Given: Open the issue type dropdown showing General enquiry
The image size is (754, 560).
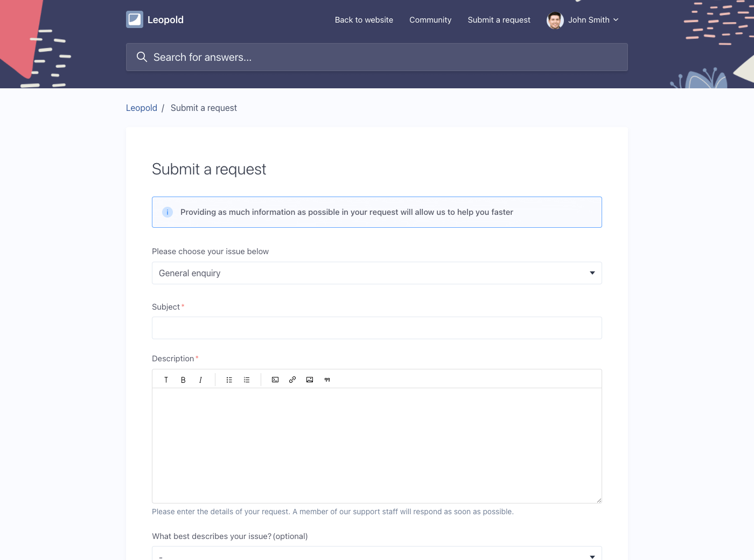Looking at the screenshot, I should [376, 273].
